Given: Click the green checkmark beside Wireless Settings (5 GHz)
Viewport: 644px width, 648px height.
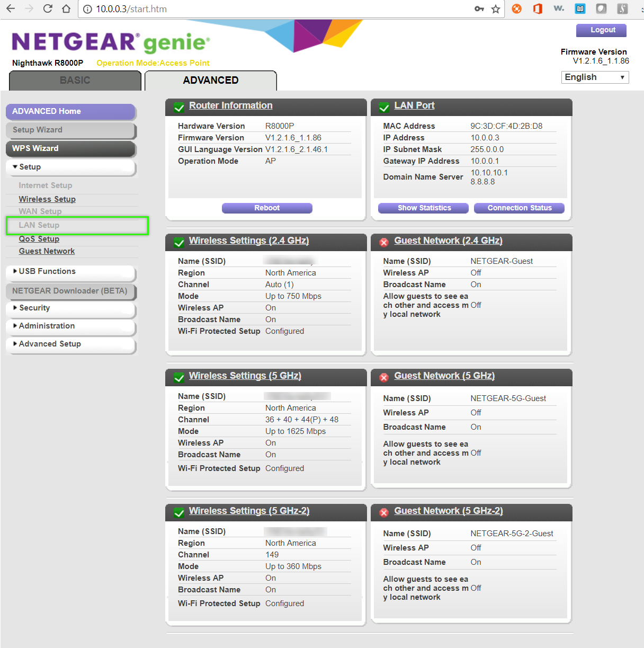Looking at the screenshot, I should (x=179, y=377).
